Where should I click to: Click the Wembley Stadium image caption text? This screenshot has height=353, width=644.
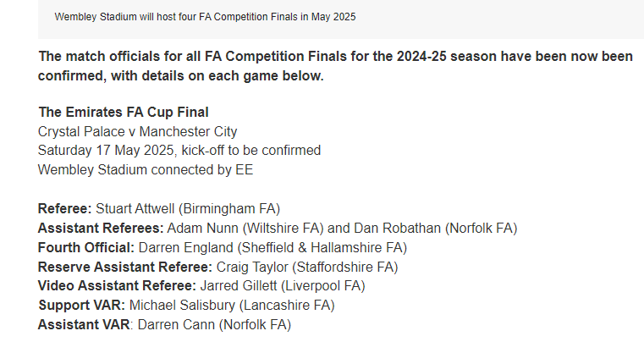205,17
